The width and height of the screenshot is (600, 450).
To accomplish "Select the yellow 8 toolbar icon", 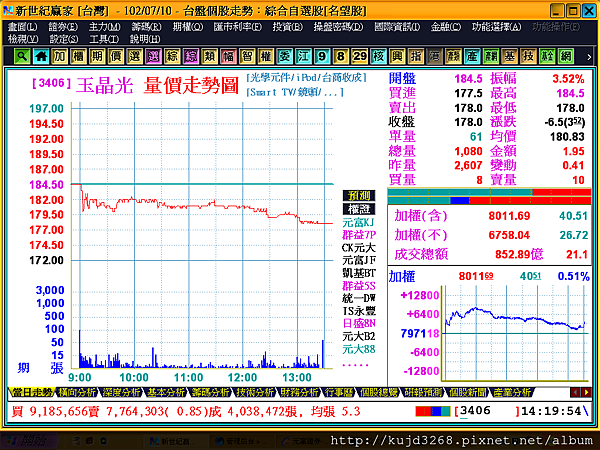I will [341, 57].
